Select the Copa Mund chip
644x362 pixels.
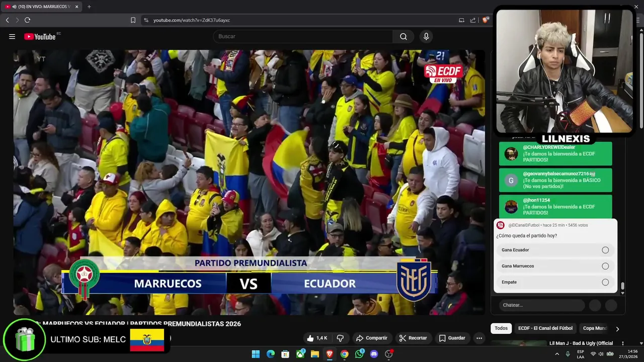click(x=595, y=328)
